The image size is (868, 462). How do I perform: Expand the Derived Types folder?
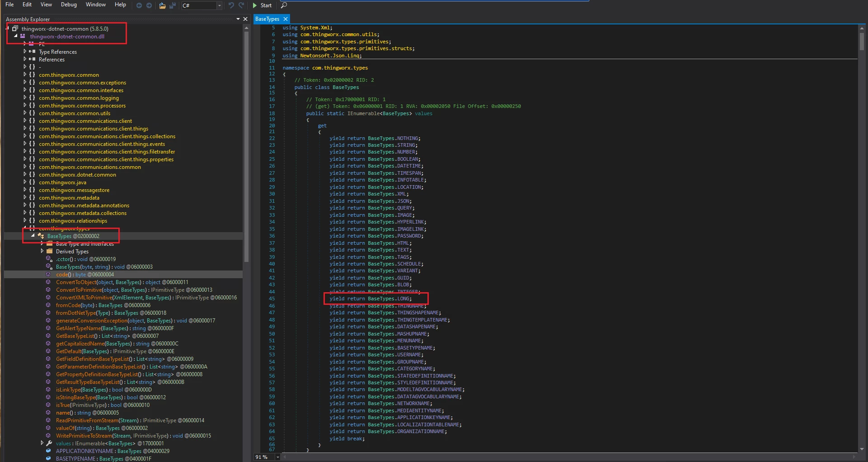tap(42, 251)
